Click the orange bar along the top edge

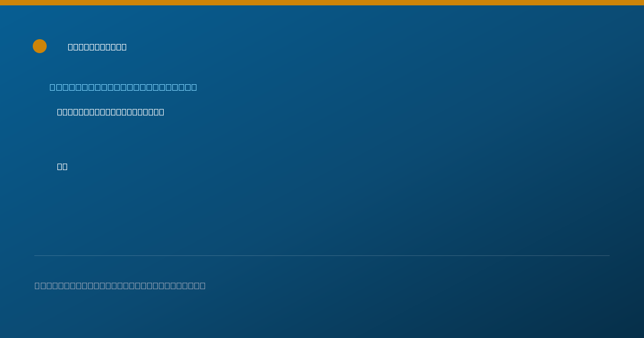click(322, 3)
